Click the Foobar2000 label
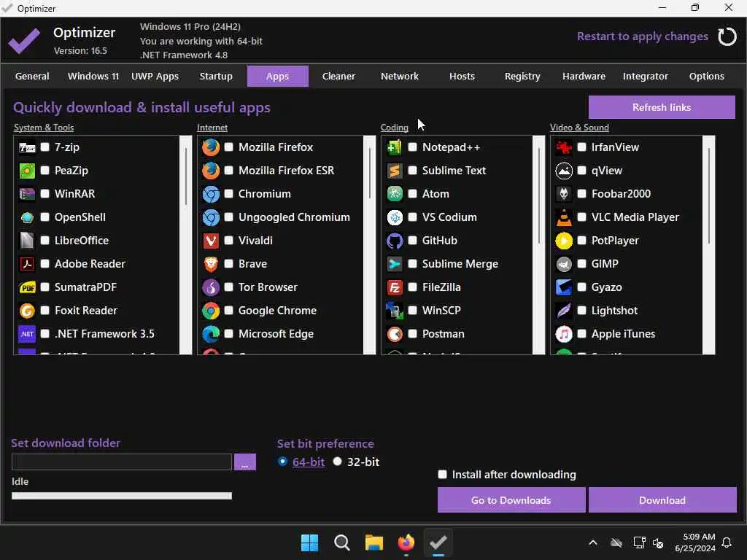This screenshot has height=560, width=747. pos(621,194)
